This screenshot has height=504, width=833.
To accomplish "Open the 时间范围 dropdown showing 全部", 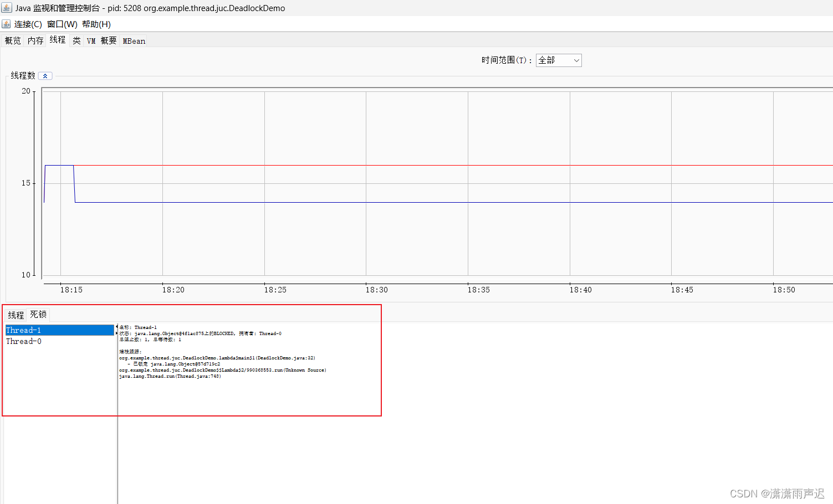I will pyautogui.click(x=559, y=60).
